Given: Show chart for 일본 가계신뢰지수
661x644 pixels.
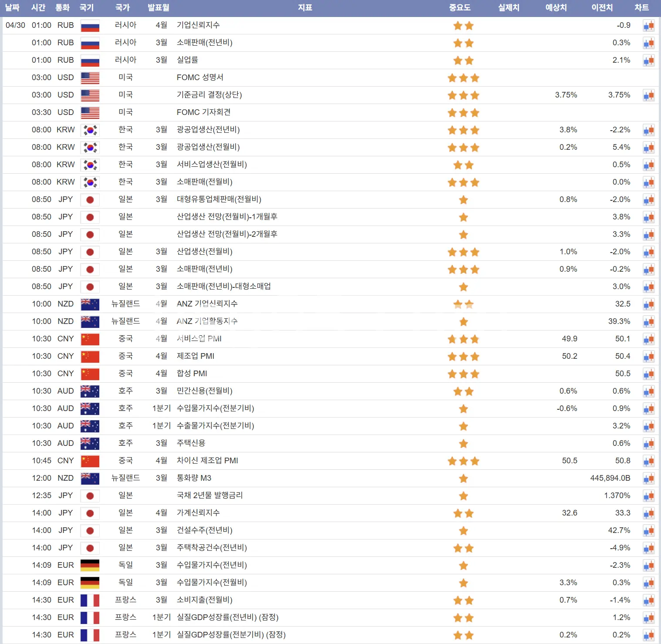Looking at the screenshot, I should coord(648,513).
